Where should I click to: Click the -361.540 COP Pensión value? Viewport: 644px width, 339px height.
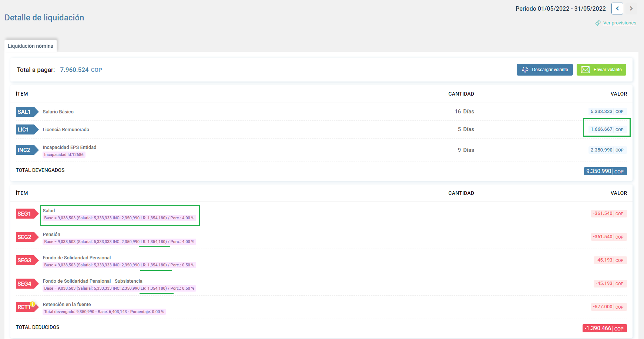point(608,237)
